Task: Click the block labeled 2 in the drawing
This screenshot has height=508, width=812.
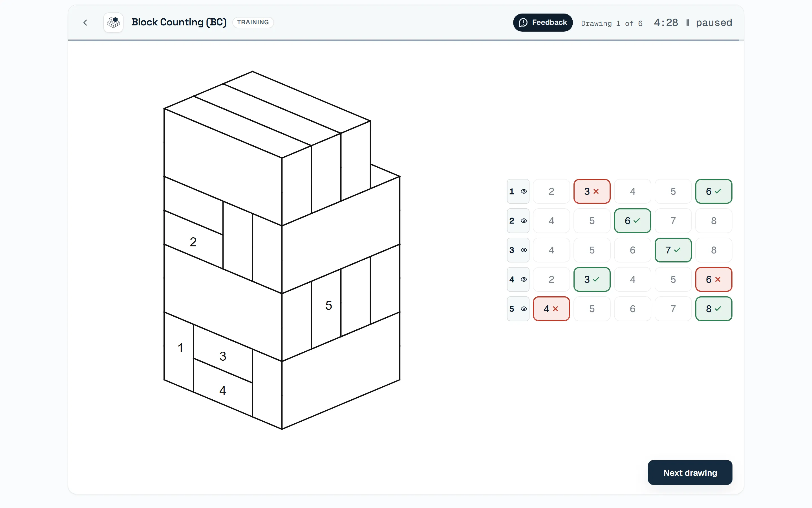Action: click(193, 239)
